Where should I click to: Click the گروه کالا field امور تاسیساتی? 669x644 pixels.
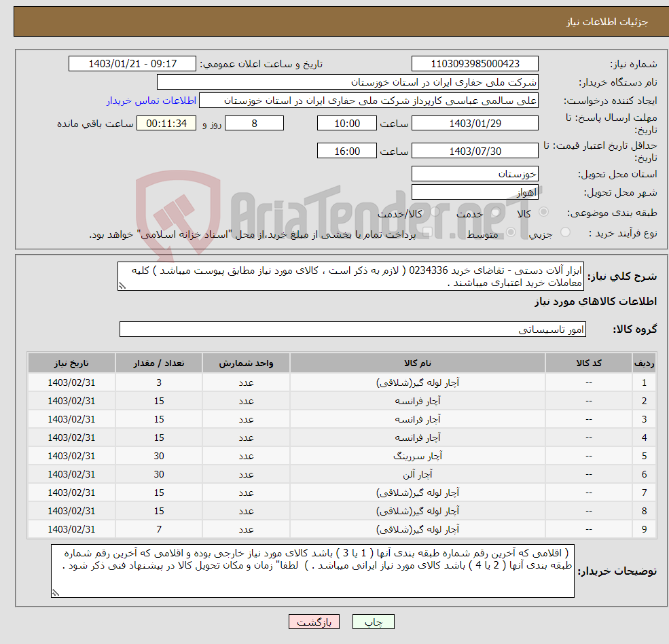(353, 329)
